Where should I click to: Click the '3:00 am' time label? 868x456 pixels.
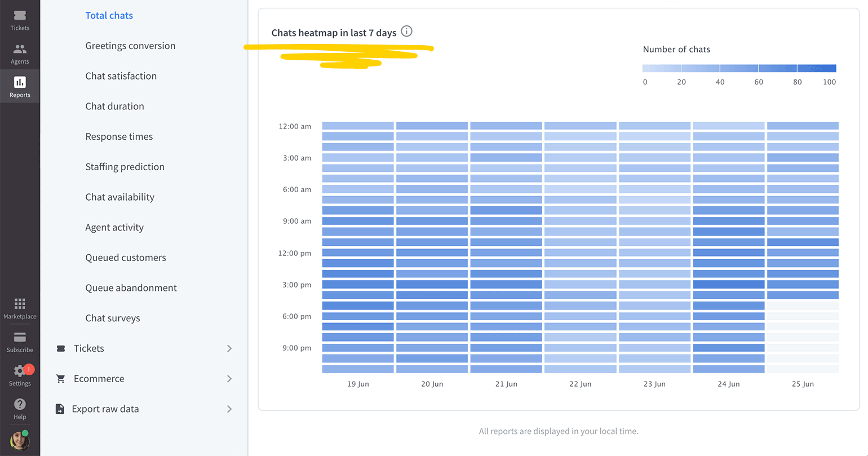click(297, 158)
